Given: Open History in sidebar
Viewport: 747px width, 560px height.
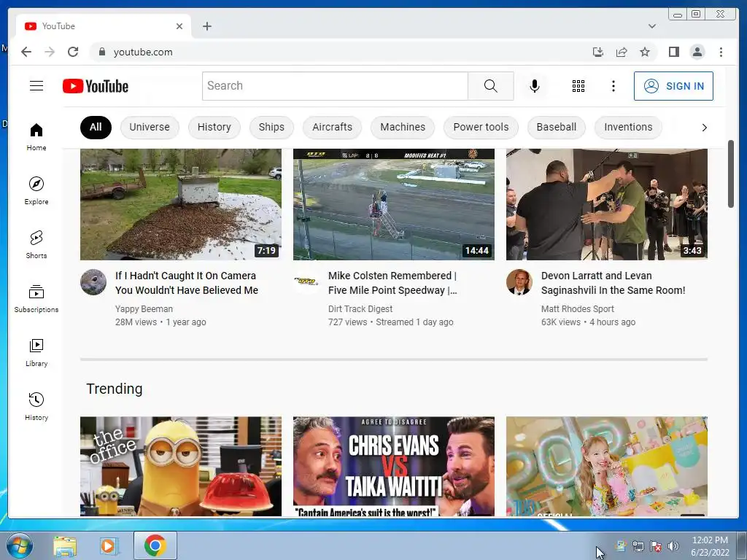Looking at the screenshot, I should [x=36, y=405].
